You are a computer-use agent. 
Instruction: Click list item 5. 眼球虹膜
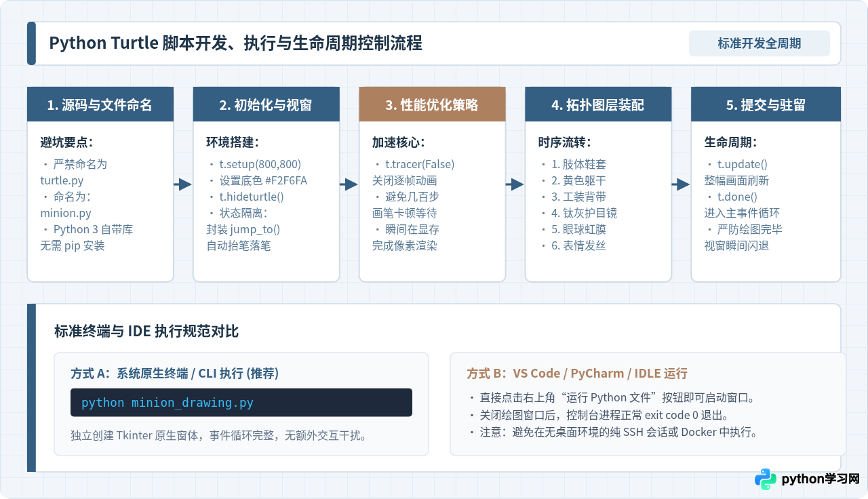point(574,229)
